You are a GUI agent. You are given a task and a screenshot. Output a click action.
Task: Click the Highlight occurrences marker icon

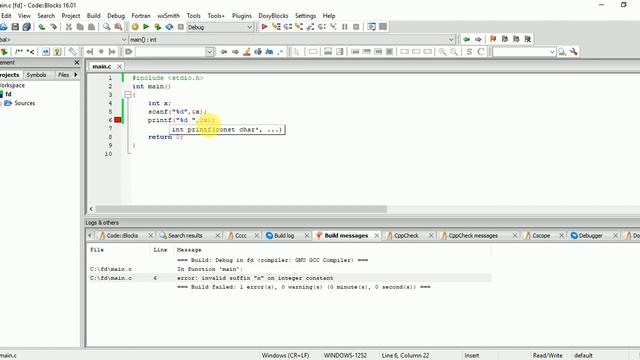pyautogui.click(x=247, y=52)
